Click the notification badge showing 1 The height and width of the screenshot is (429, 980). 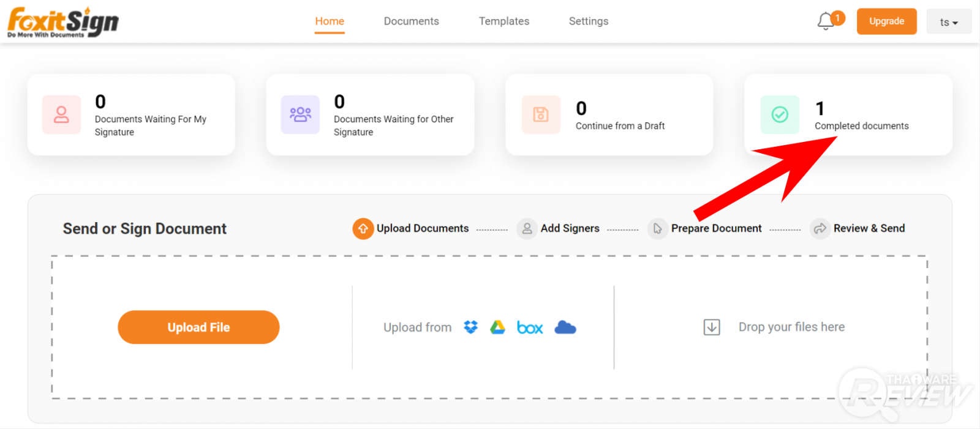point(837,18)
